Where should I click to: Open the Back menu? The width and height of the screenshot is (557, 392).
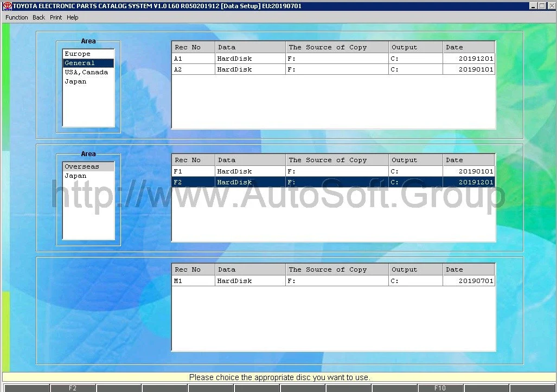tap(39, 17)
